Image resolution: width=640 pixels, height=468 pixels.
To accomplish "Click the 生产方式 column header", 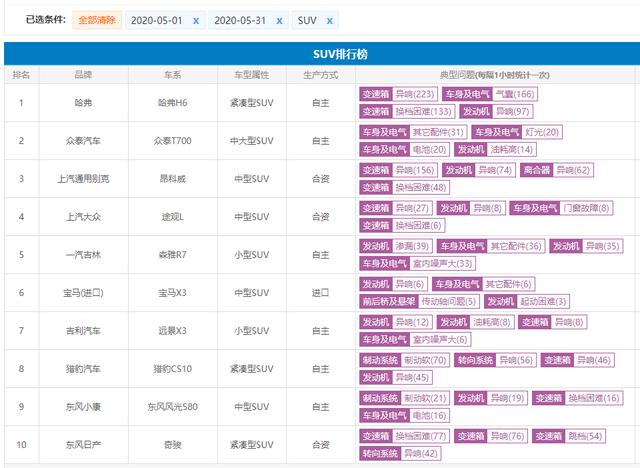I will pos(320,75).
